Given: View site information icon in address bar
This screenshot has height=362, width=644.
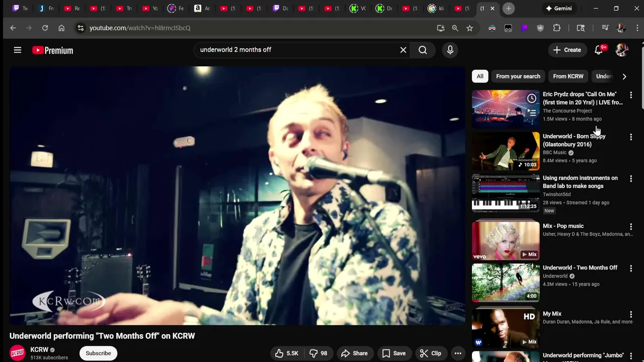Looking at the screenshot, I should pyautogui.click(x=80, y=28).
